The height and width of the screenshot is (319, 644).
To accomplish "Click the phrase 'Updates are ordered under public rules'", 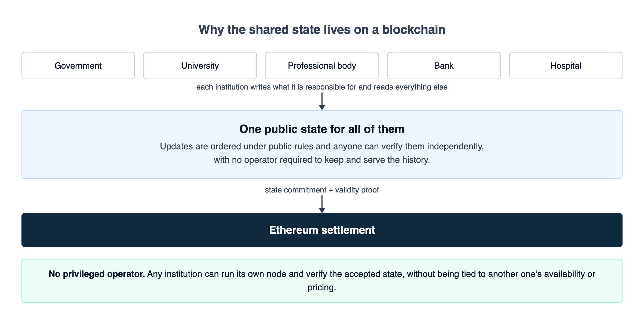I will coord(237,146).
